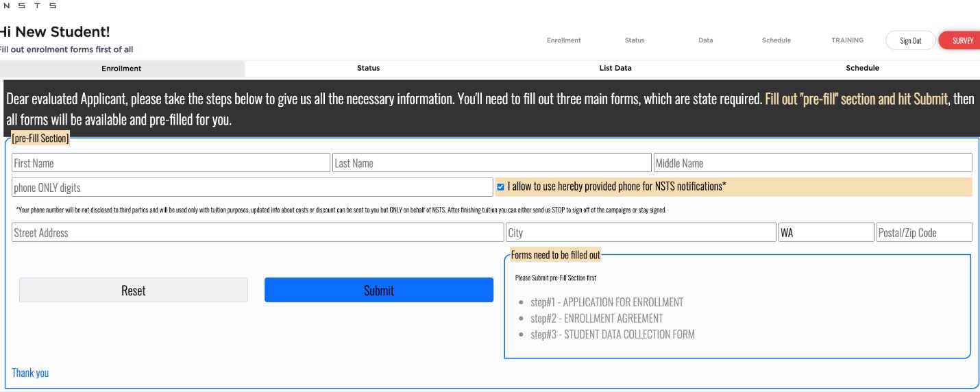Viewport: 980px width, 392px height.
Task: Click the Street Address input
Action: coord(258,232)
